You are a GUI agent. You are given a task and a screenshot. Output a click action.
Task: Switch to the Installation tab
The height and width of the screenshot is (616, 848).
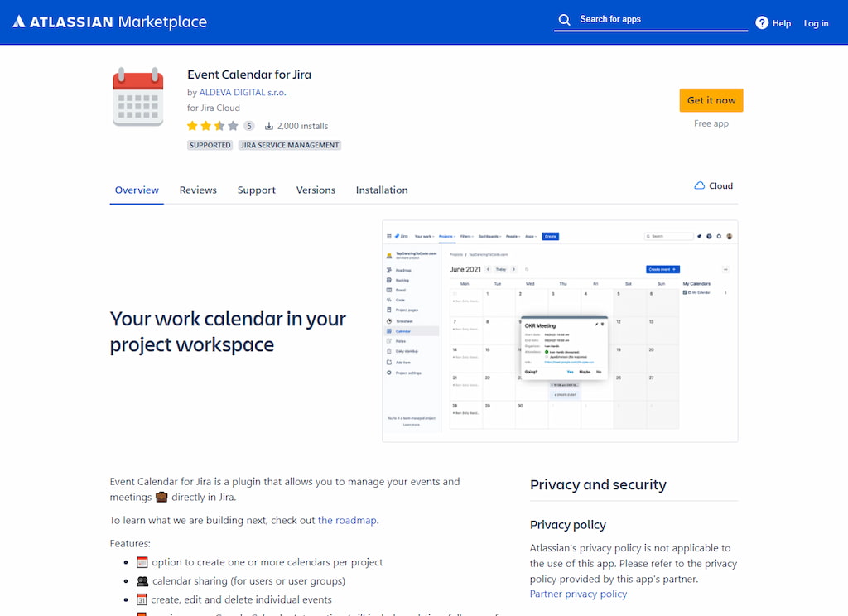(x=382, y=190)
